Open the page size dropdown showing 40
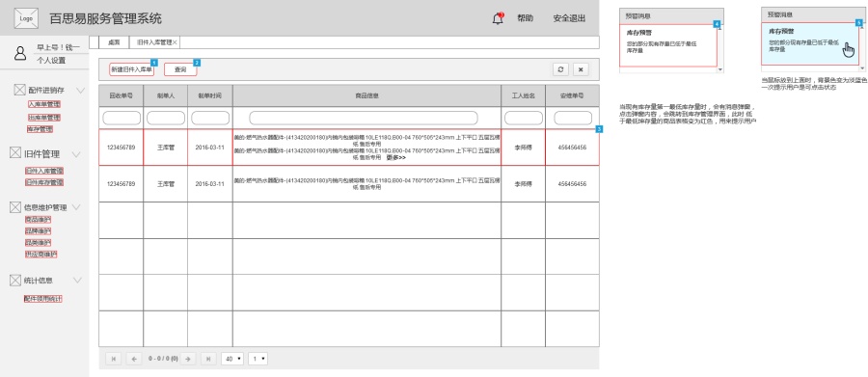The image size is (868, 377). (231, 359)
